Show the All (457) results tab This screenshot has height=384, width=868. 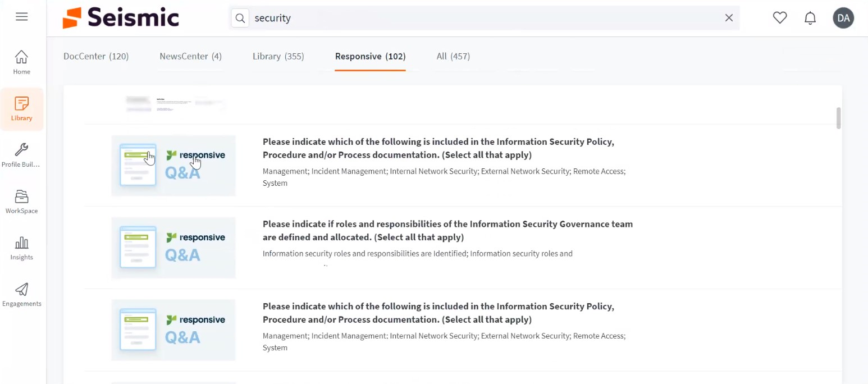[x=453, y=56]
